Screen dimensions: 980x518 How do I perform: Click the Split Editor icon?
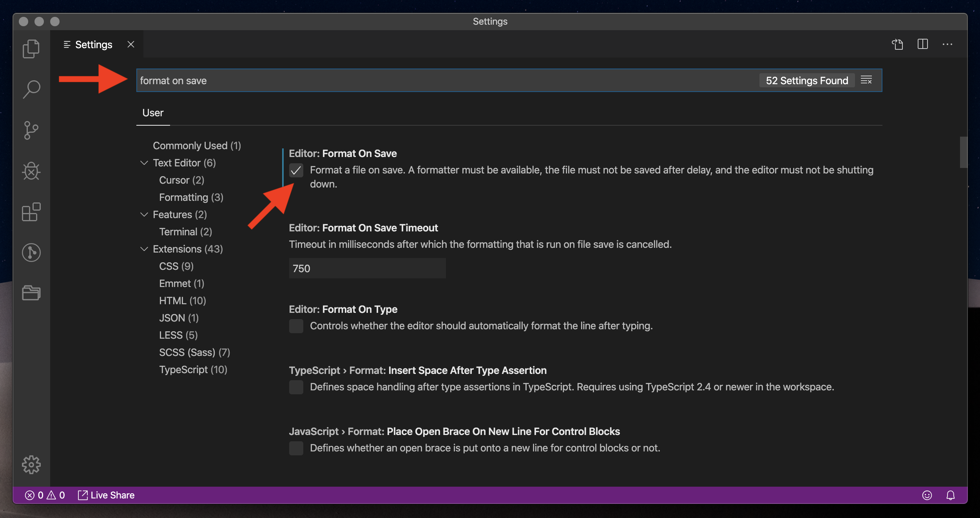point(922,44)
